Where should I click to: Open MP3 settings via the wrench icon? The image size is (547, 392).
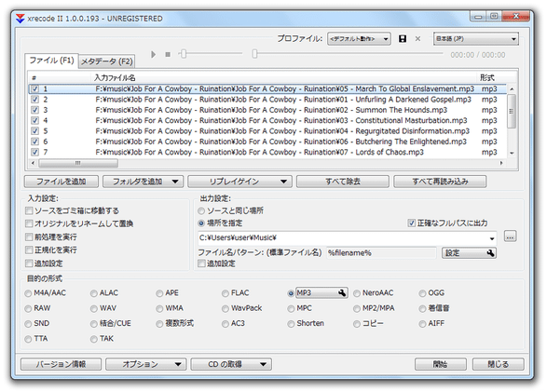click(342, 293)
